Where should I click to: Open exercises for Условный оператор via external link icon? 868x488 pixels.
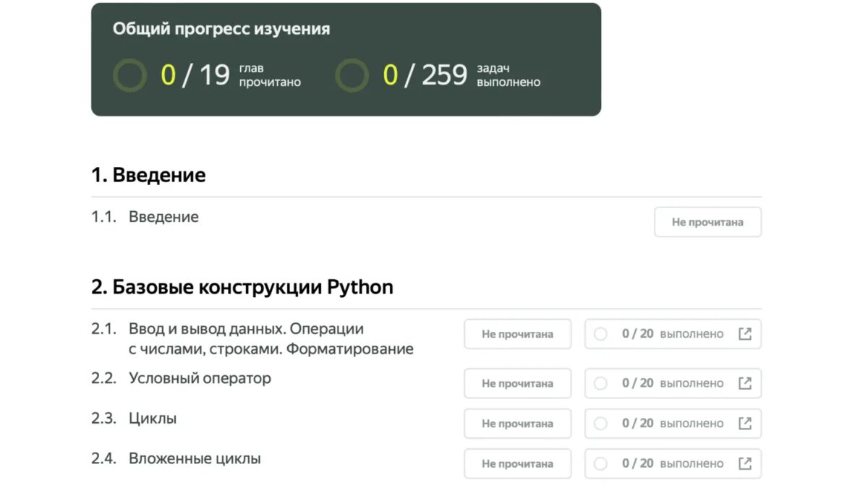coord(746,383)
